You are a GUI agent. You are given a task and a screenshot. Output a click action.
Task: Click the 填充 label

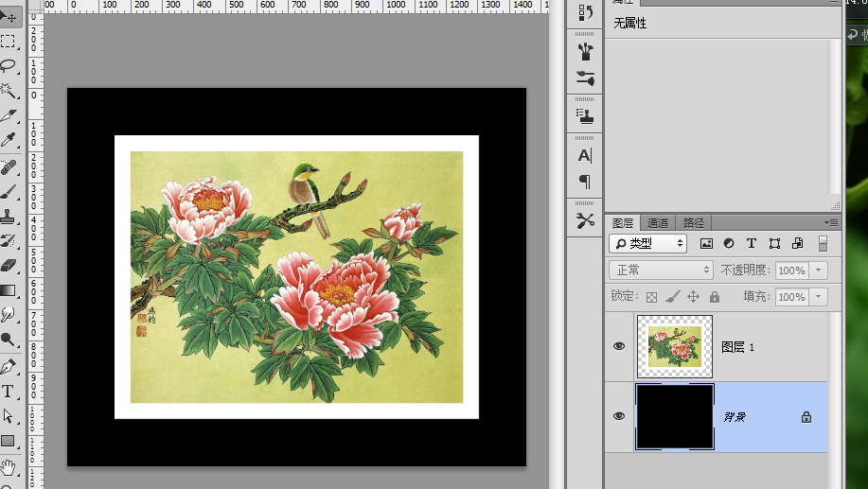click(756, 296)
